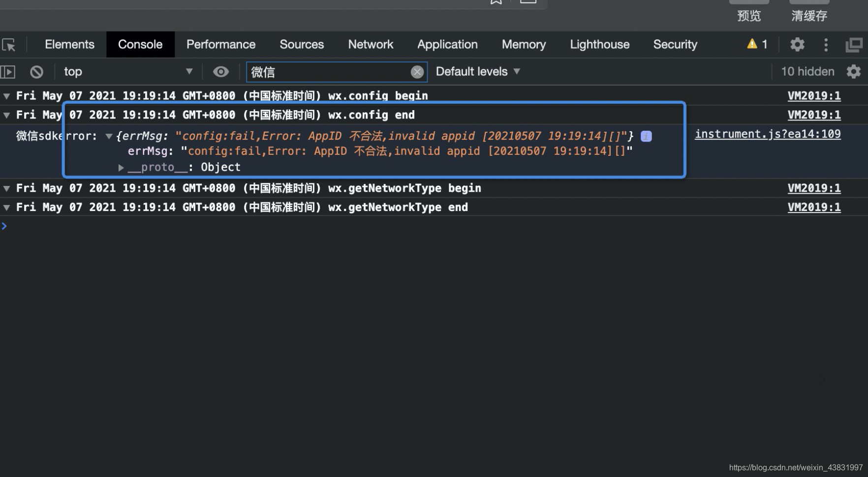Switch to the Network tab
Image resolution: width=868 pixels, height=477 pixels.
point(371,44)
